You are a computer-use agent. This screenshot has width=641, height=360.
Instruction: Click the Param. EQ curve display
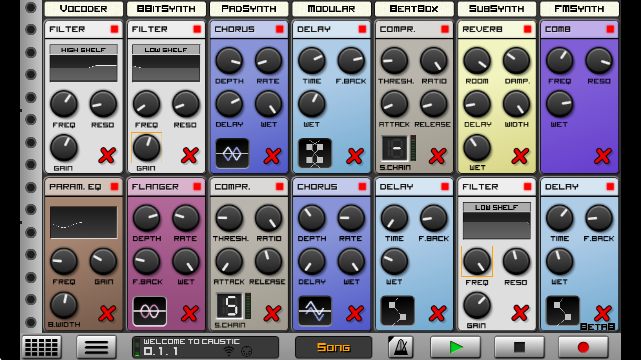[x=83, y=222]
